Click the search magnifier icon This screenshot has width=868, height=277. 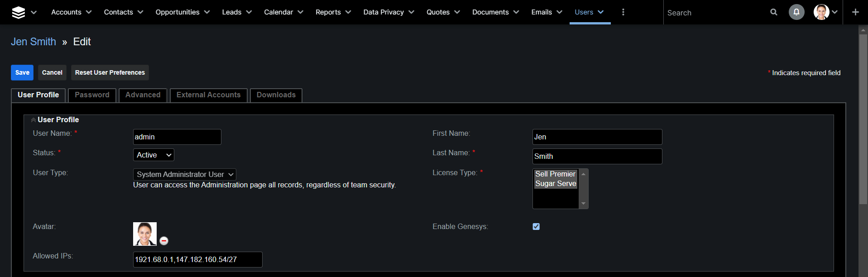[x=774, y=12]
